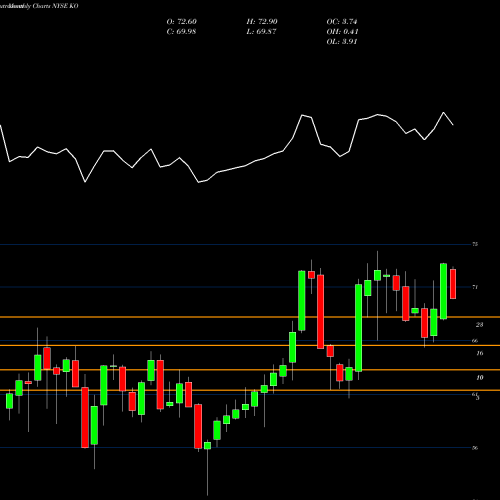Viewport: 500px width, 500px height.
Task: Click the 'Charts NYSE KO' chart title
Action: (x=56, y=6)
